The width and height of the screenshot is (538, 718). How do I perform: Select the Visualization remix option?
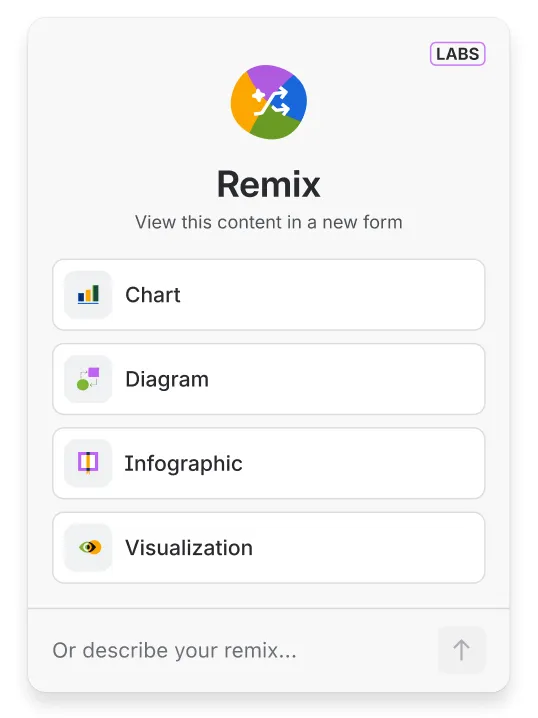pyautogui.click(x=269, y=547)
